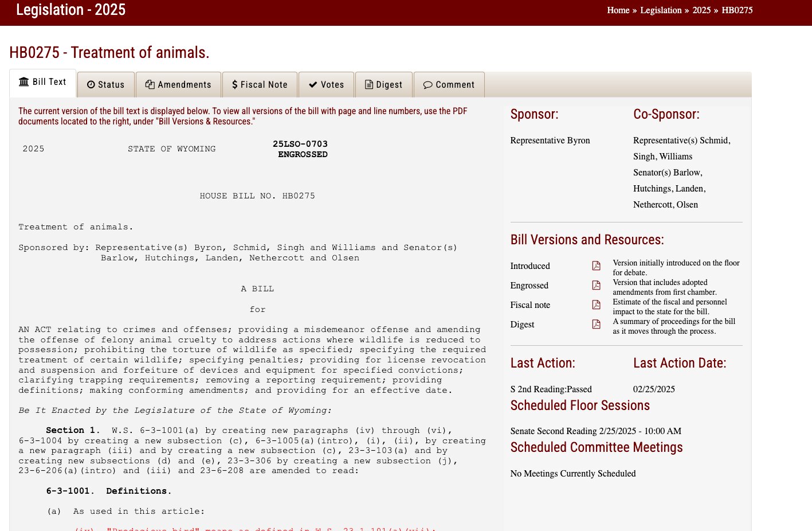Open the Fiscal note PDF icon
Image resolution: width=812 pixels, height=531 pixels.
(x=596, y=304)
